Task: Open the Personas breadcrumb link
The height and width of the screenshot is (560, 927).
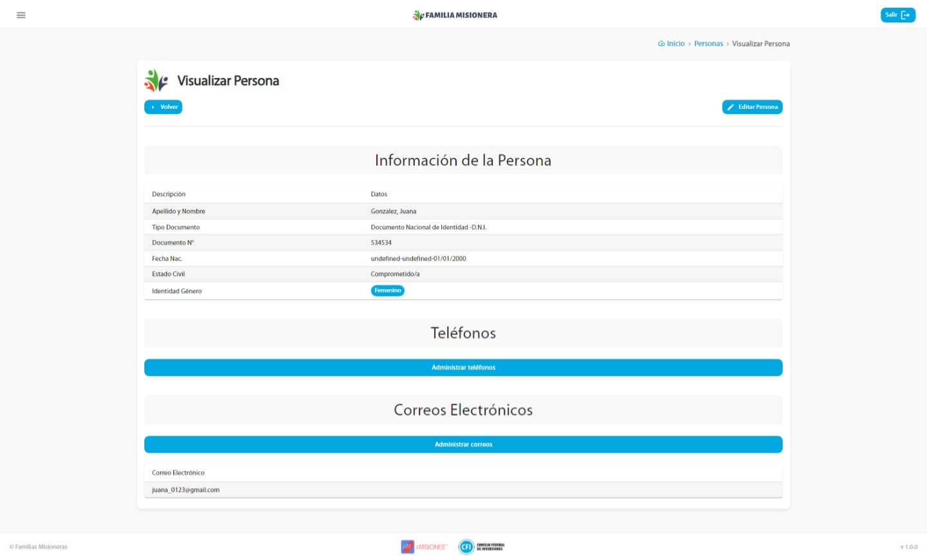Action: pos(708,44)
